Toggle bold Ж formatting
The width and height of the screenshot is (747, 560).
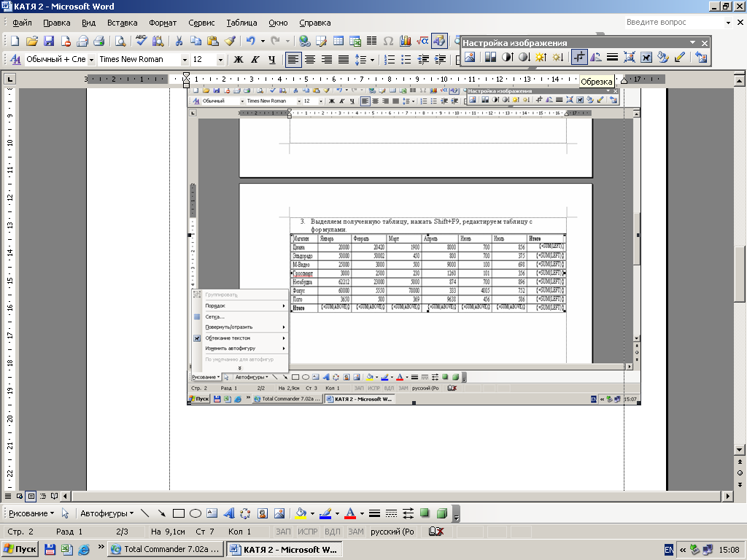click(239, 60)
